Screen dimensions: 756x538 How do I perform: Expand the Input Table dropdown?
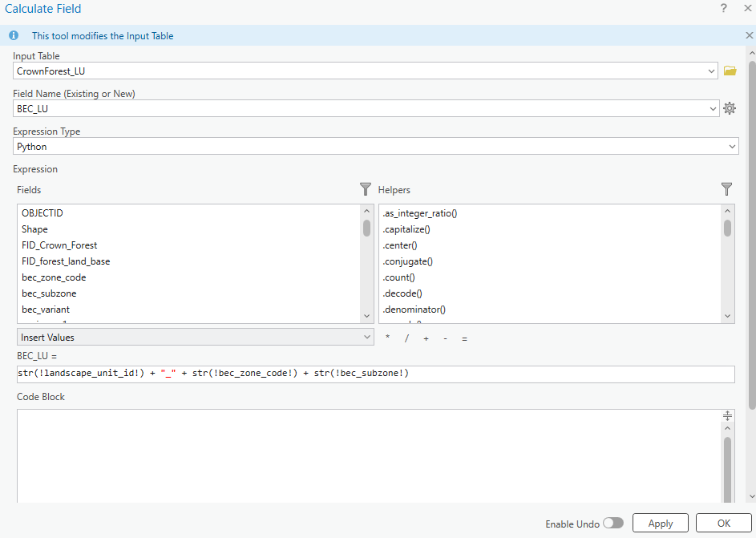pyautogui.click(x=712, y=71)
